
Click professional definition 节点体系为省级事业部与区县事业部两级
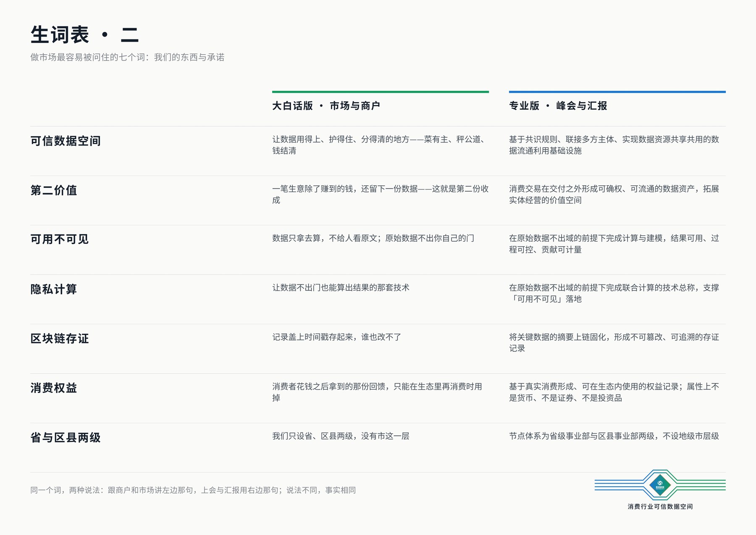point(614,436)
